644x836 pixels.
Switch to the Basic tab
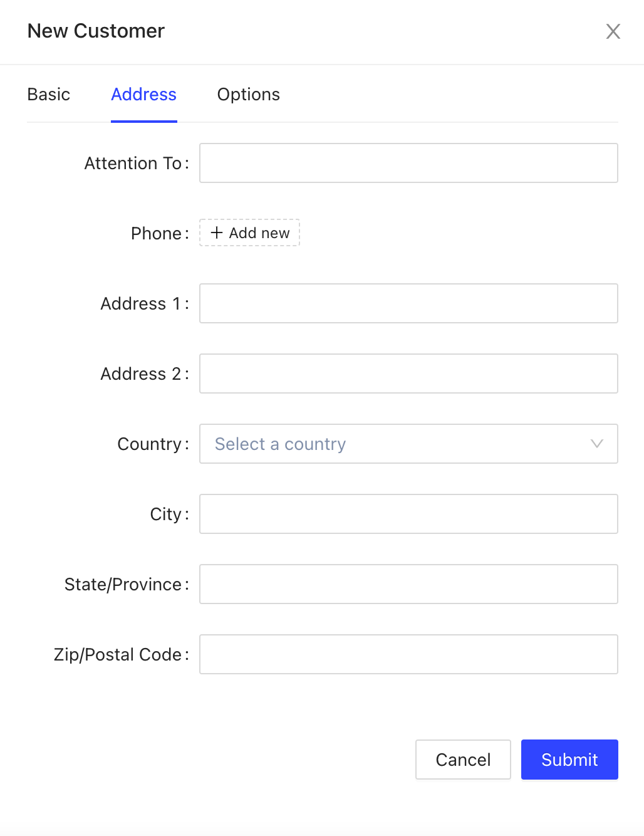tap(49, 95)
